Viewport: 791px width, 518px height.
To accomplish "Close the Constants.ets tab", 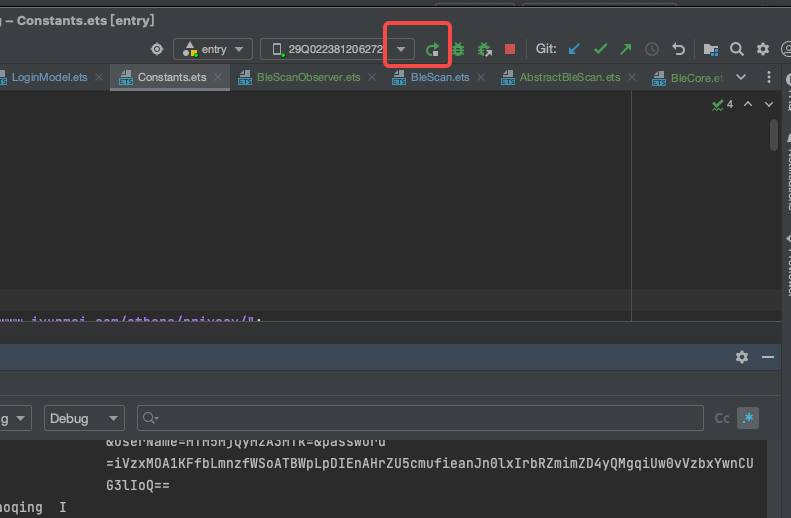I will click(x=218, y=77).
